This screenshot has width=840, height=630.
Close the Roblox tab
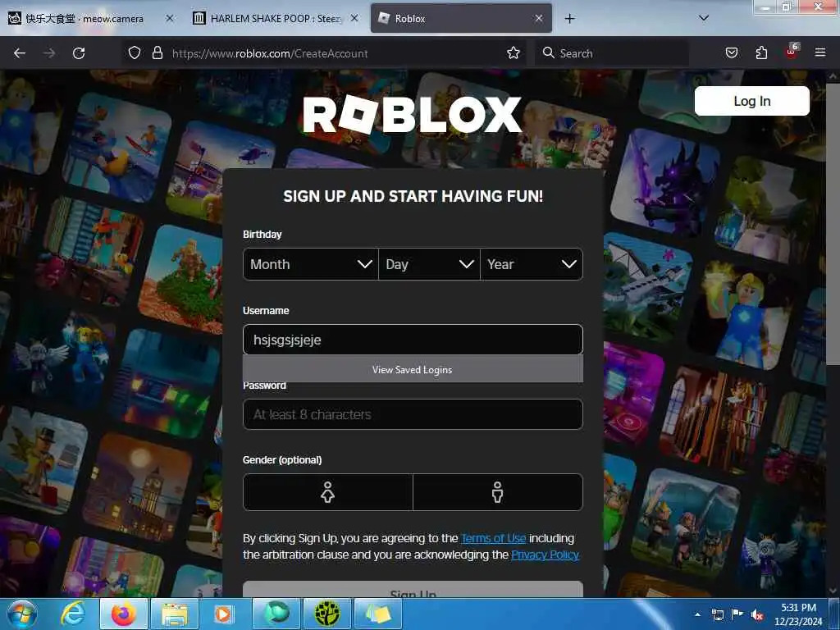(539, 18)
